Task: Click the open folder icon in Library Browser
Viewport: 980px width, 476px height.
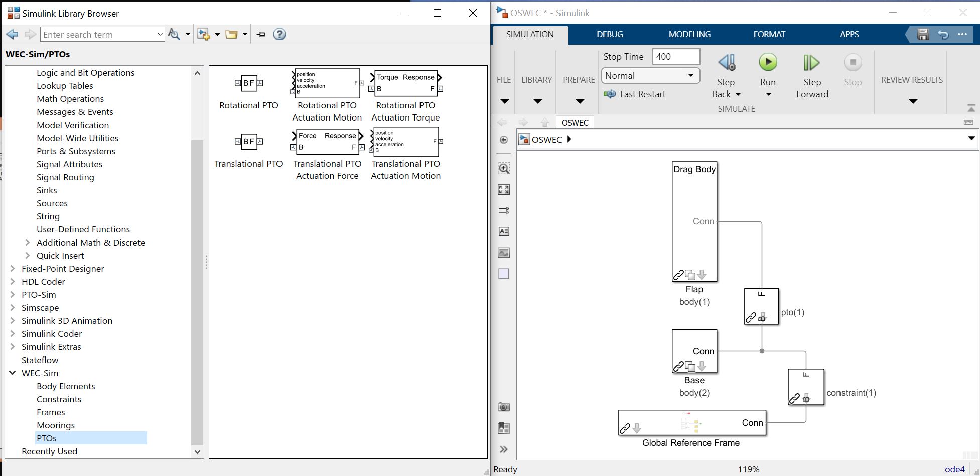Action: point(231,34)
